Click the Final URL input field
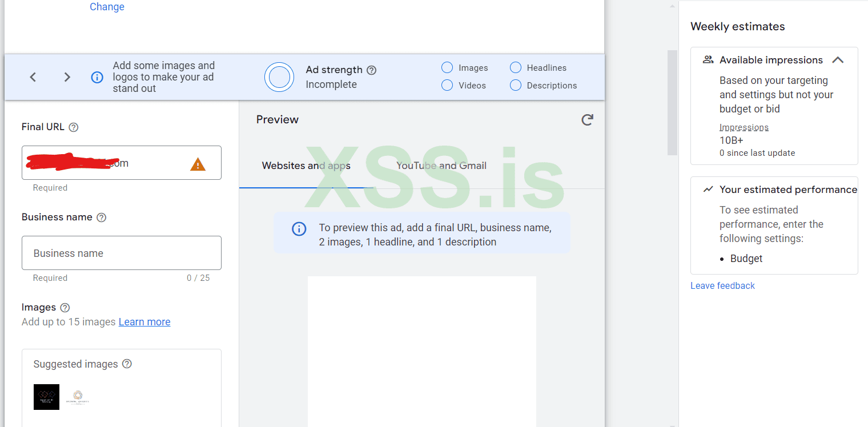868x427 pixels. [122, 163]
